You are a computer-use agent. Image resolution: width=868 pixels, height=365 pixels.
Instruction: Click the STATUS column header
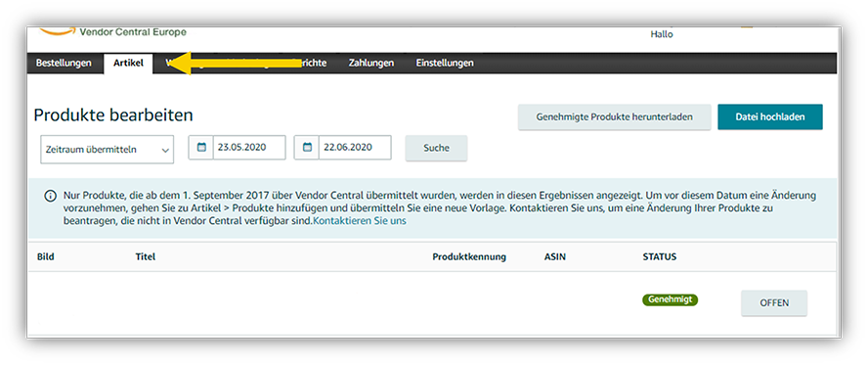pos(659,257)
